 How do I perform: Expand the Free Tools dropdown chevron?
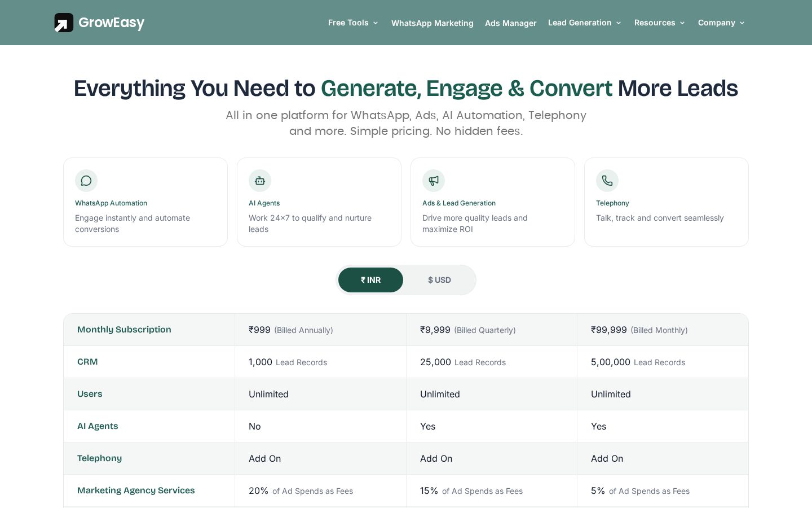tap(376, 23)
